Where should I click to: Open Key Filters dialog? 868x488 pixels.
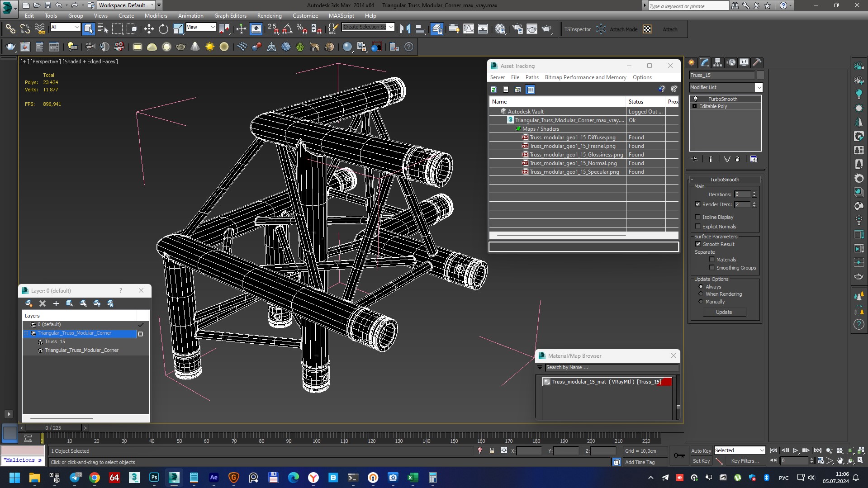click(745, 461)
